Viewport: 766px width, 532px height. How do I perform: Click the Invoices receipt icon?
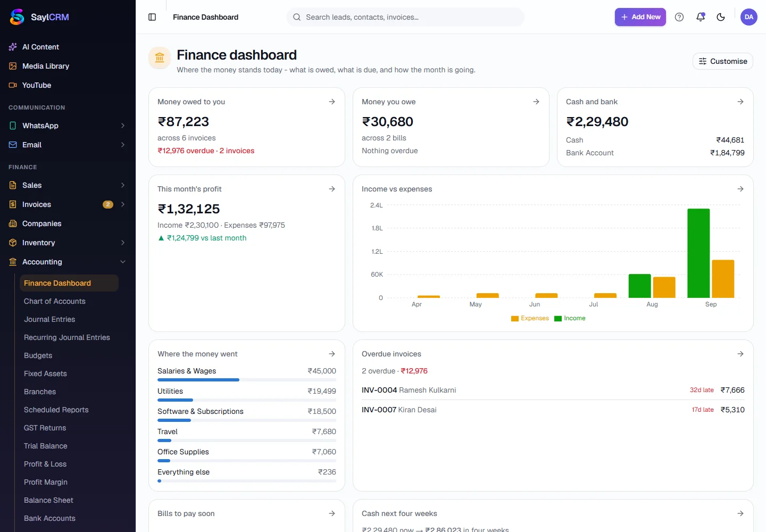13,204
